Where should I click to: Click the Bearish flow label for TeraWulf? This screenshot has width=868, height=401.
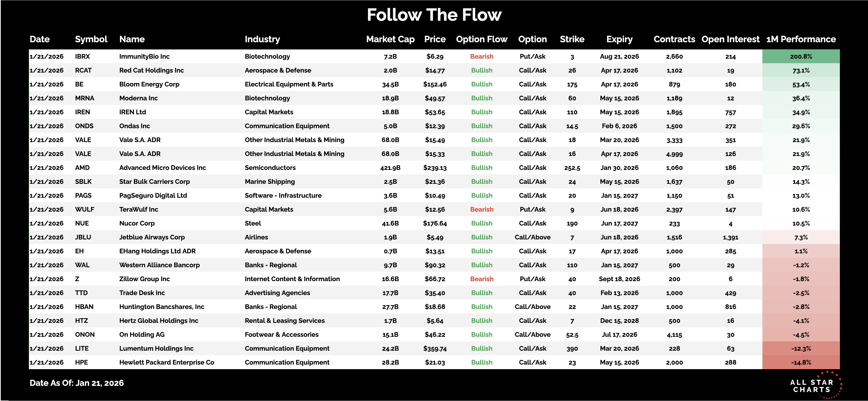(481, 209)
